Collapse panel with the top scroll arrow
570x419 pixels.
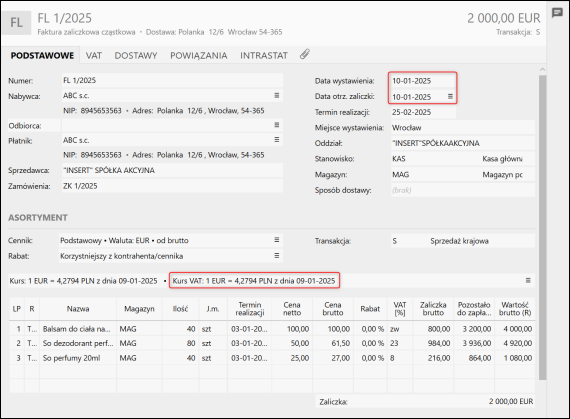[542, 69]
